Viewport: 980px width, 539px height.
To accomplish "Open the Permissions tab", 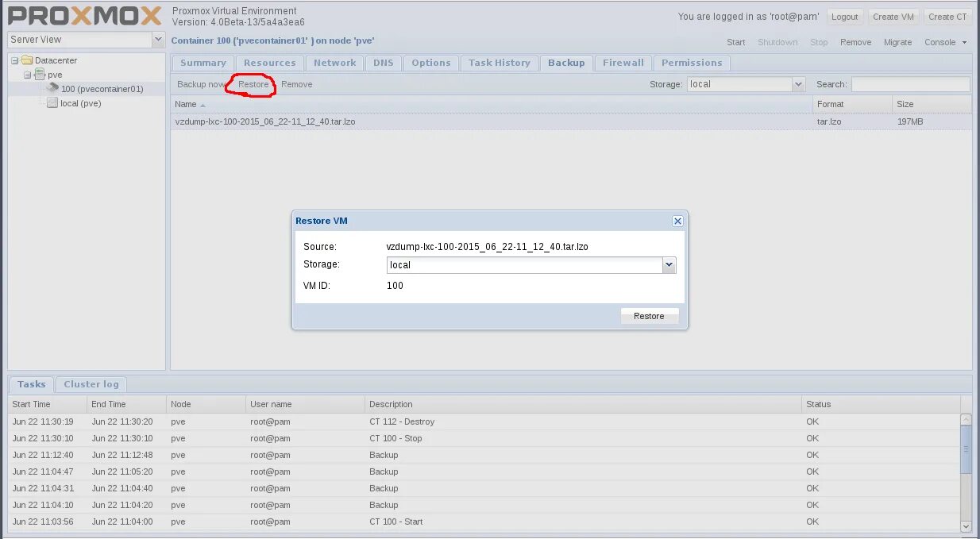I will click(692, 63).
